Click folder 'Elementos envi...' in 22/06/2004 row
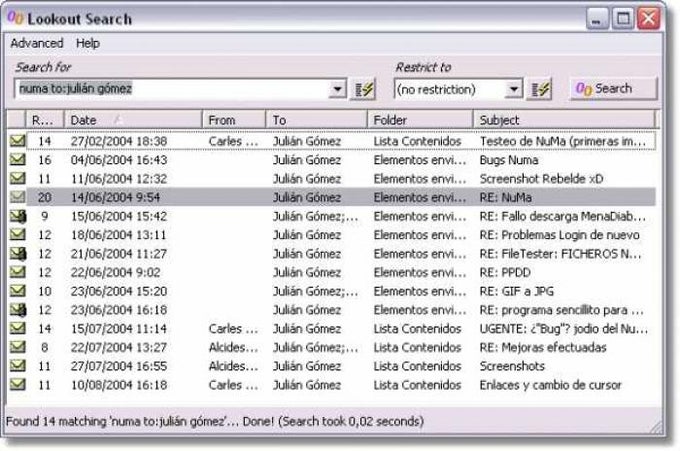Viewport: 680px width, 451px height. pos(420,272)
